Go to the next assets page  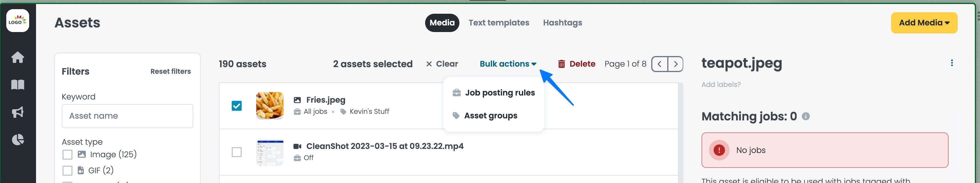pos(675,64)
